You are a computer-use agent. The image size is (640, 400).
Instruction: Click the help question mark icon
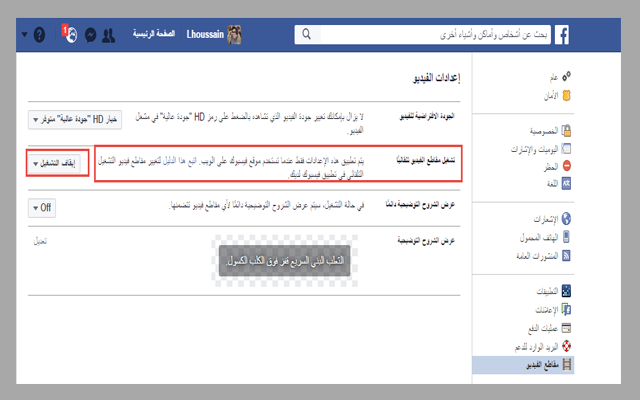coord(40,34)
